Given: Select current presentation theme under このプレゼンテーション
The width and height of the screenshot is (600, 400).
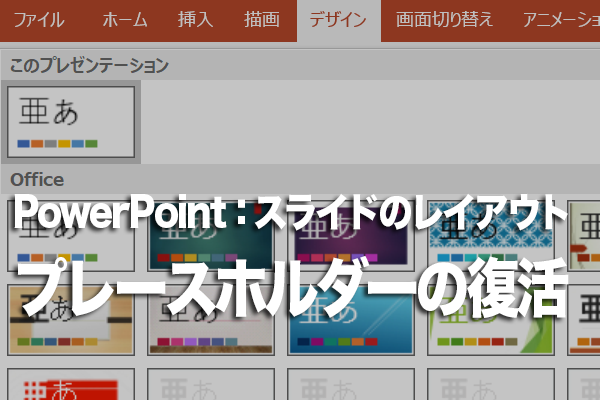Looking at the screenshot, I should 71,122.
